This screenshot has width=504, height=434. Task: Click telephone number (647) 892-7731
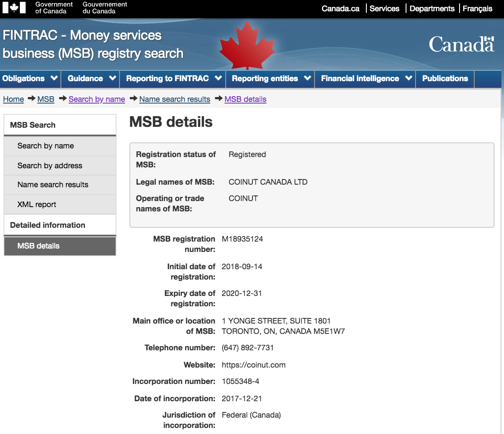point(248,348)
